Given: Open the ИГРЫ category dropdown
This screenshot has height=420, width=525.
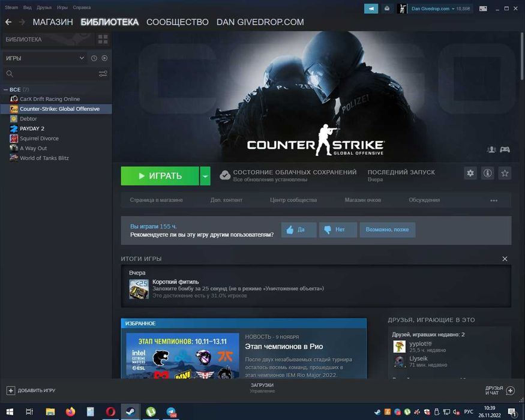Looking at the screenshot, I should (x=45, y=58).
